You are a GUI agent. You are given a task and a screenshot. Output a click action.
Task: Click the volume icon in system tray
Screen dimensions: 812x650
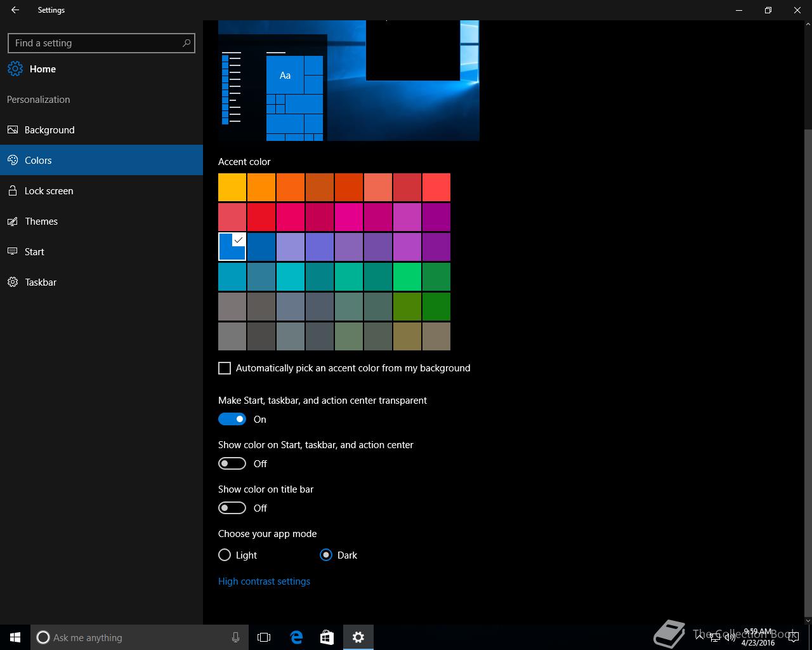click(x=730, y=637)
